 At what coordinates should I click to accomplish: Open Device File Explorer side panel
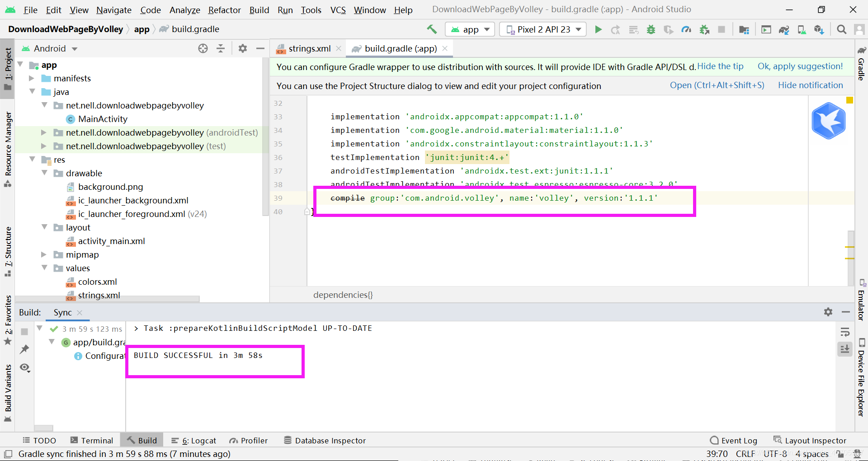(x=862, y=378)
